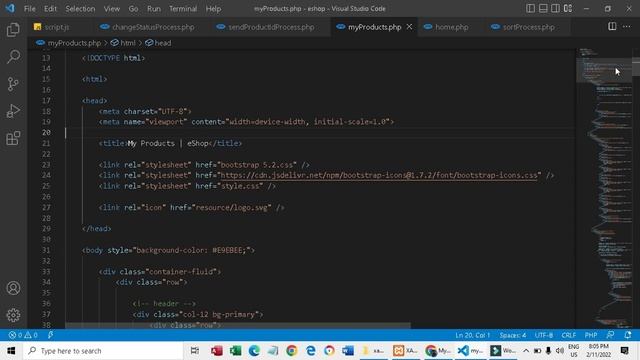The height and width of the screenshot is (360, 640).
Task: Click errors and warnings status indicator
Action: pyautogui.click(x=23, y=335)
